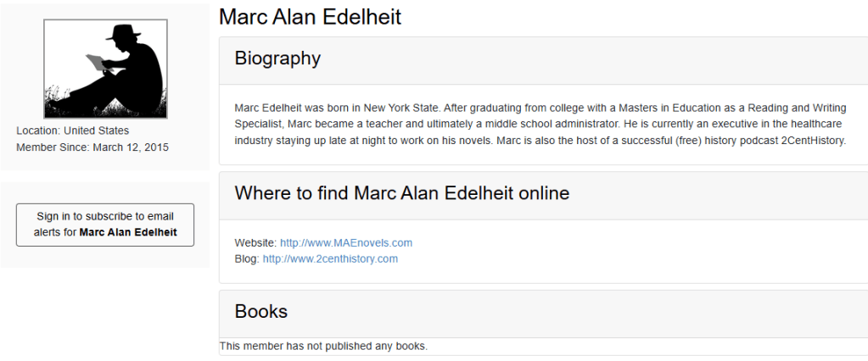Open the MAEnovels.com website link
868x361 pixels.
tap(346, 243)
